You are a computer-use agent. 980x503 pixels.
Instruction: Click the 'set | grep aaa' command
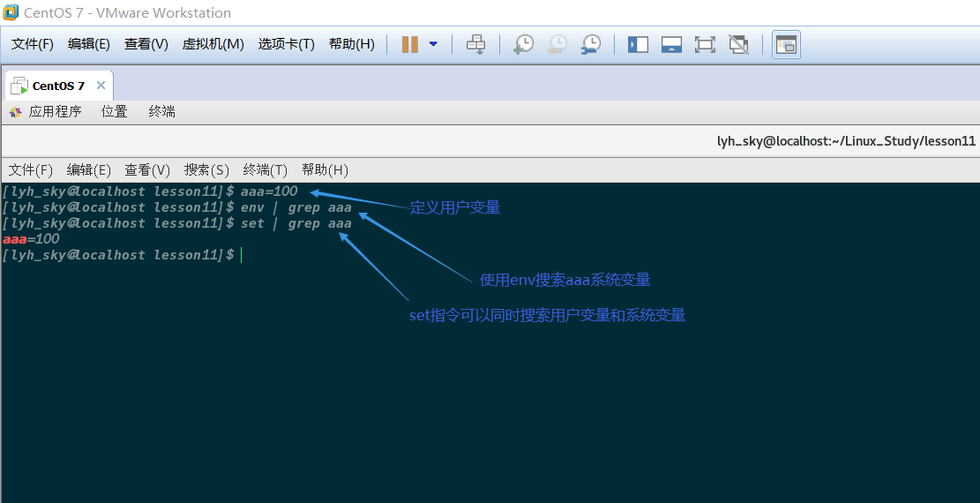point(296,223)
